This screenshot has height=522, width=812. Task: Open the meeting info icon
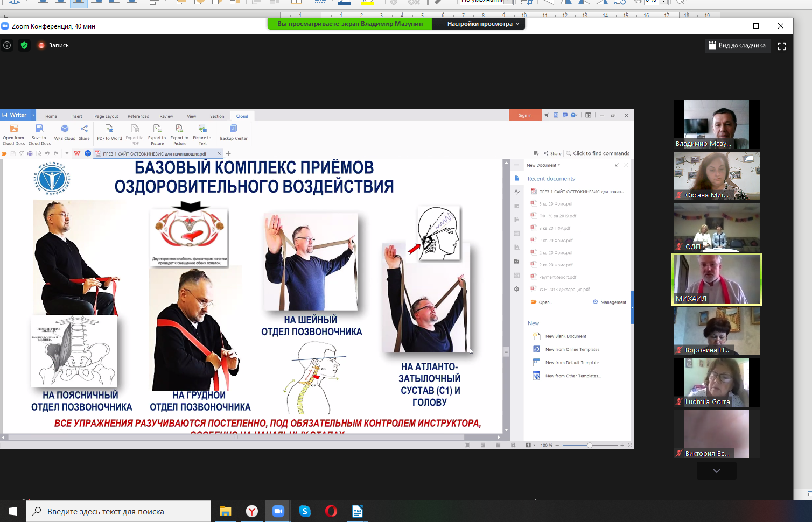tap(7, 46)
